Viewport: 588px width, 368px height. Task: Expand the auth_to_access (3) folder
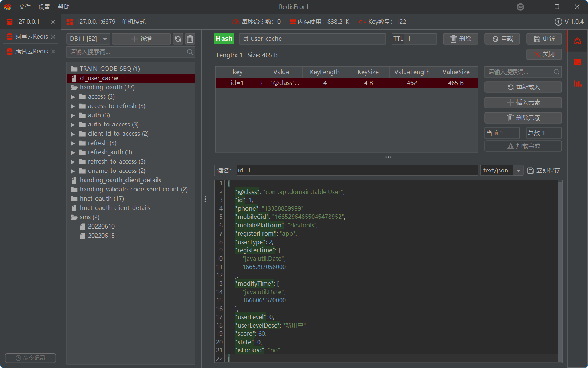pos(73,125)
